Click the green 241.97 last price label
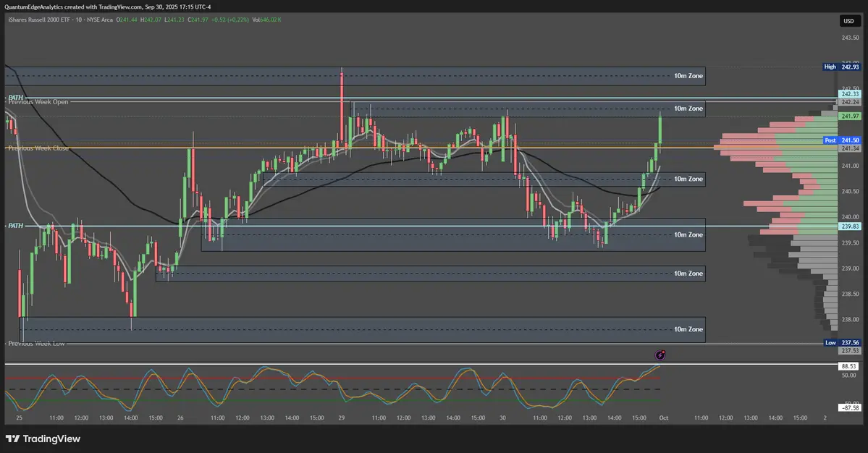Screen dimensions: 868x453 [850, 117]
